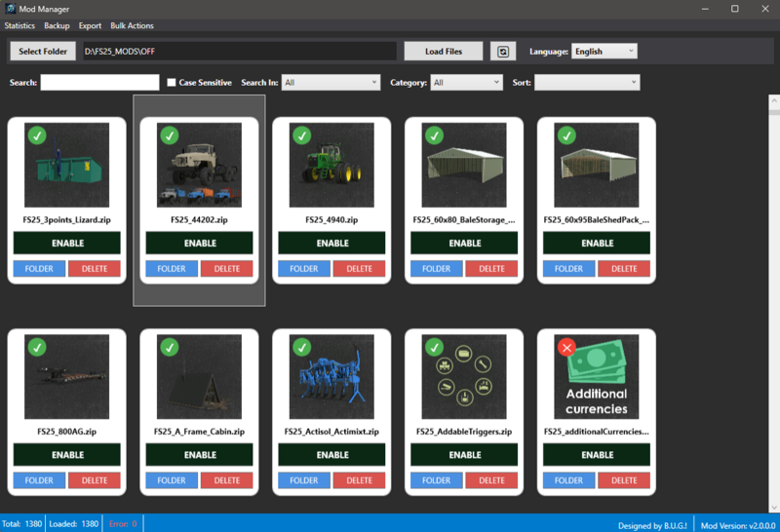Click green checkmark on FS25_4940 tractor mod
Screen dimensions: 780x532
click(301, 135)
